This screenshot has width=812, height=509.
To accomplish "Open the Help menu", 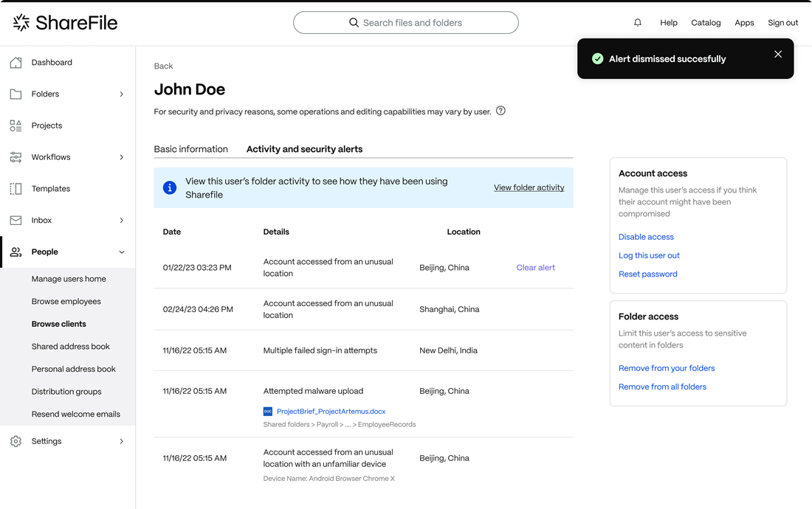I will (x=669, y=23).
